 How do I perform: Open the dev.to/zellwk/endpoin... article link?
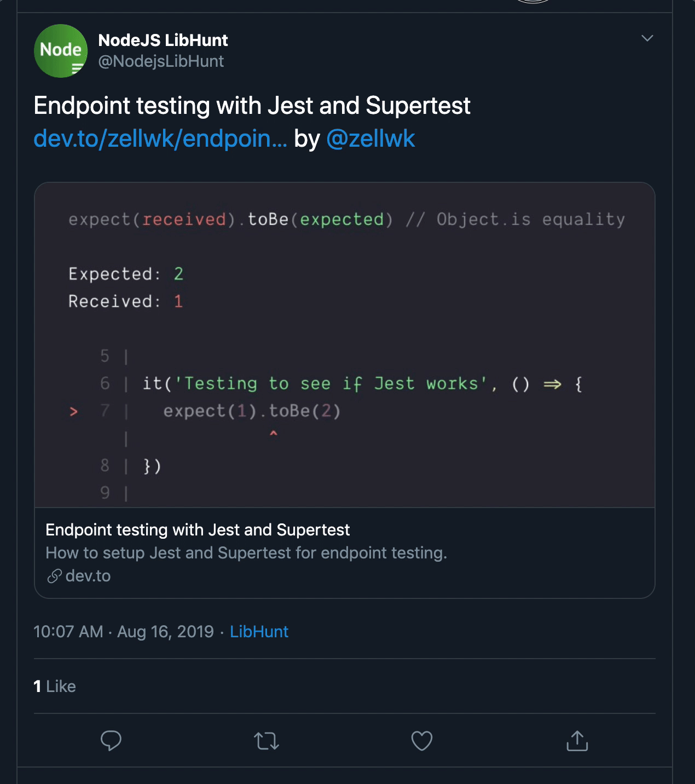[160, 139]
